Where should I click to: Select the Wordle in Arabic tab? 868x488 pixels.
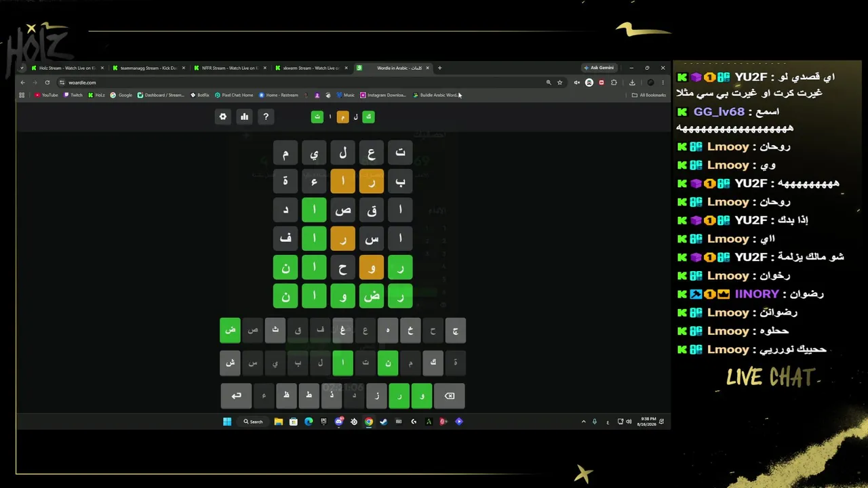393,68
